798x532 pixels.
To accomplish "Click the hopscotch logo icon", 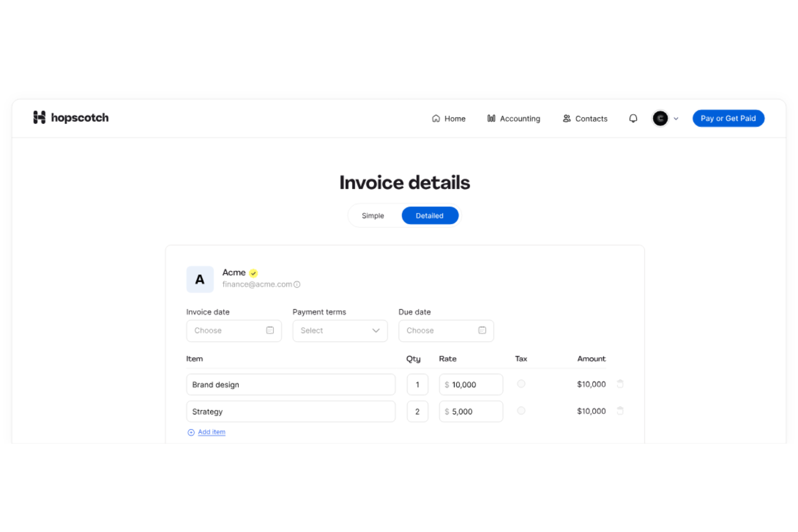I will (39, 118).
